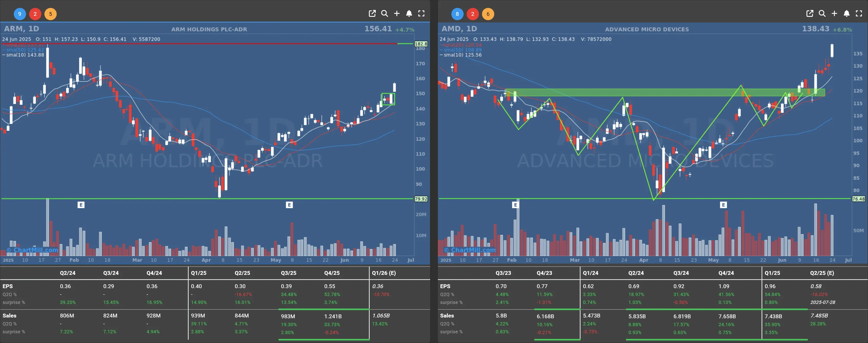Click the Q1/26 (E) column header in ARM table

pyautogui.click(x=384, y=273)
